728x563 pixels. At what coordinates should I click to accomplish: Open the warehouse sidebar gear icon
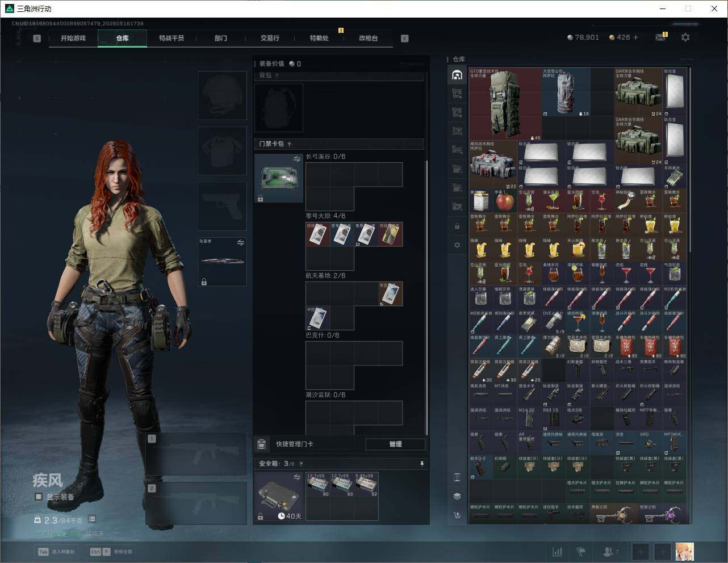[x=457, y=245]
